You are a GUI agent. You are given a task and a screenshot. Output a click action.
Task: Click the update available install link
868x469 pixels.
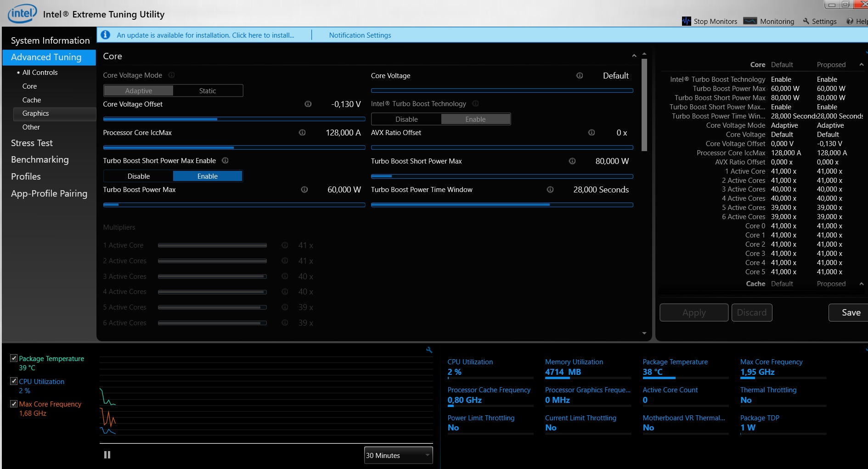205,35
